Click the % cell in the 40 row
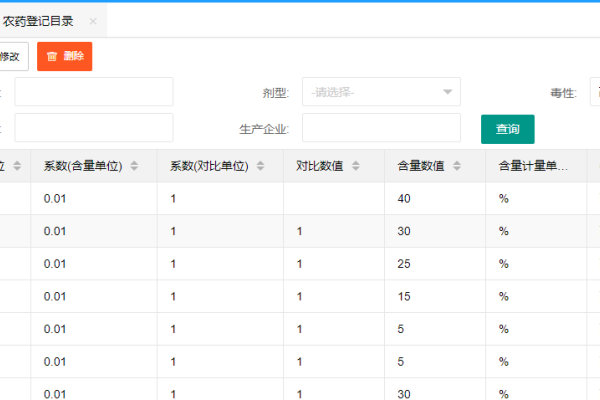The height and width of the screenshot is (400, 600). [x=536, y=198]
